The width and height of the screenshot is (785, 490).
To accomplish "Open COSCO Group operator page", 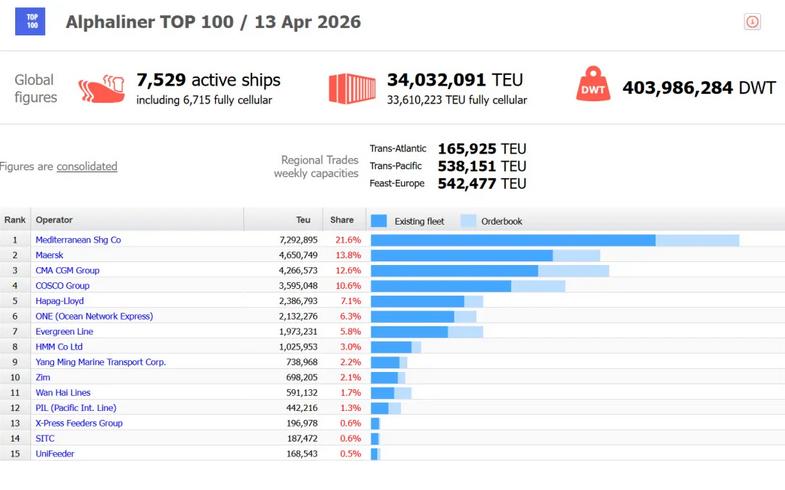I will coord(62,286).
